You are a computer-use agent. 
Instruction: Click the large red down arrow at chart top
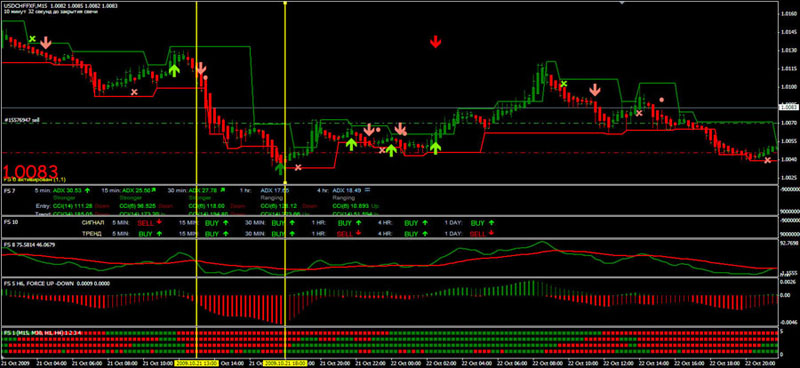[435, 42]
